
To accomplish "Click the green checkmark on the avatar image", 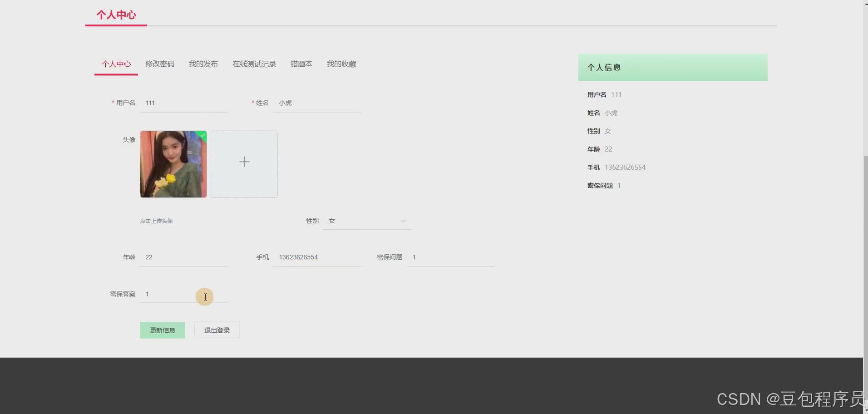I will pos(202,136).
